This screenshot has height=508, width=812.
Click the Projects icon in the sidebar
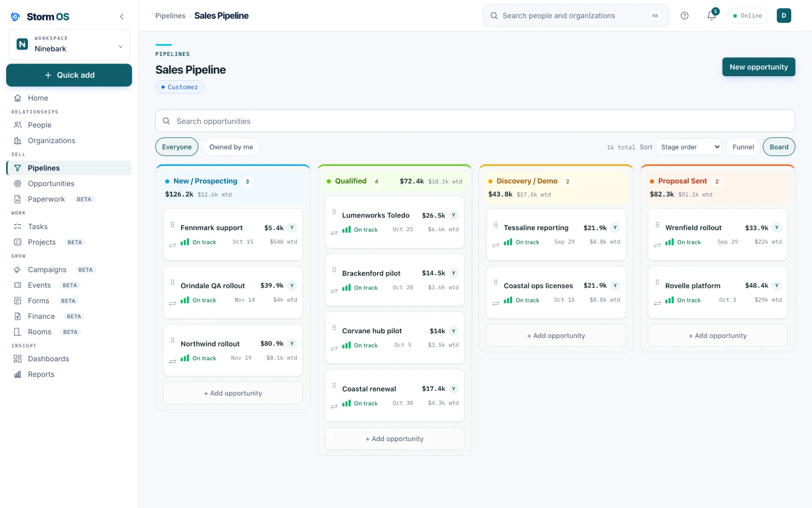pos(18,242)
